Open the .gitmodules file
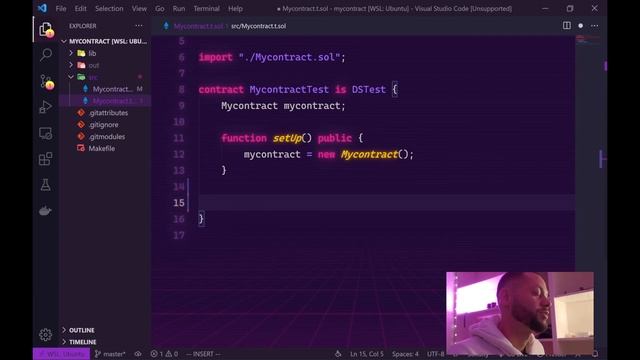Screen dimensions: 640x360 (105, 136)
